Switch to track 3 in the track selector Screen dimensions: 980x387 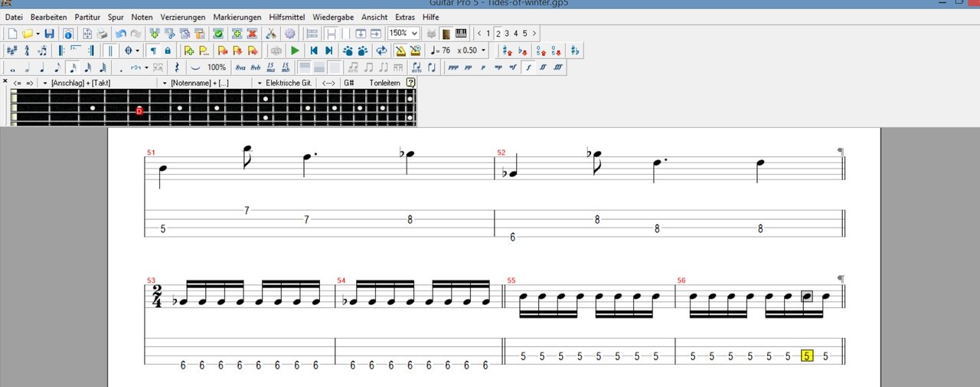point(507,34)
